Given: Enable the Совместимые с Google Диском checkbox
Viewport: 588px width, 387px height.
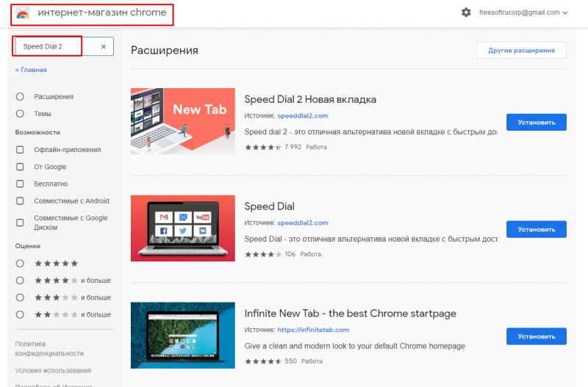Looking at the screenshot, I should [20, 223].
